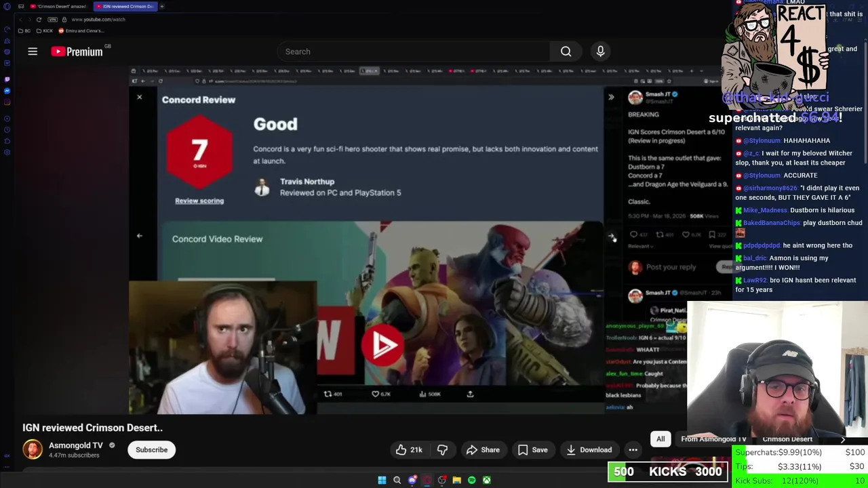Open the YouTube hamburger guide menu
The height and width of the screenshot is (488, 868).
coord(33,52)
